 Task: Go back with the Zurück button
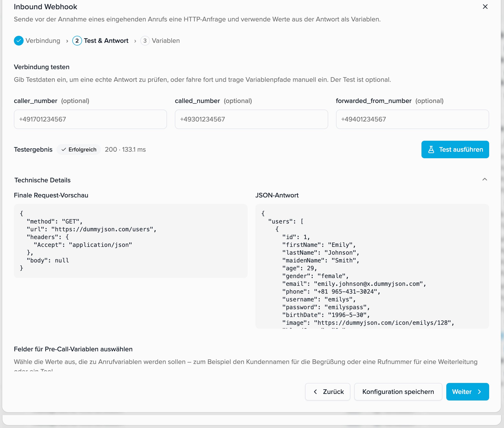pyautogui.click(x=328, y=392)
